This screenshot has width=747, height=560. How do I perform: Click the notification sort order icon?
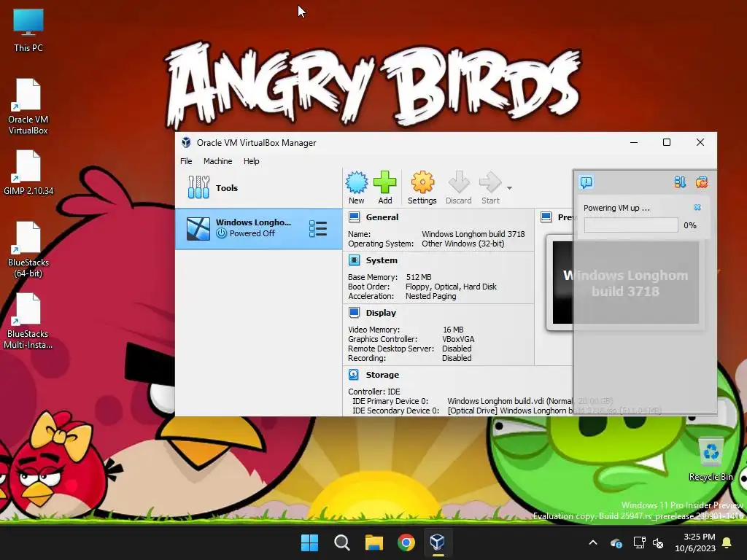tap(680, 182)
